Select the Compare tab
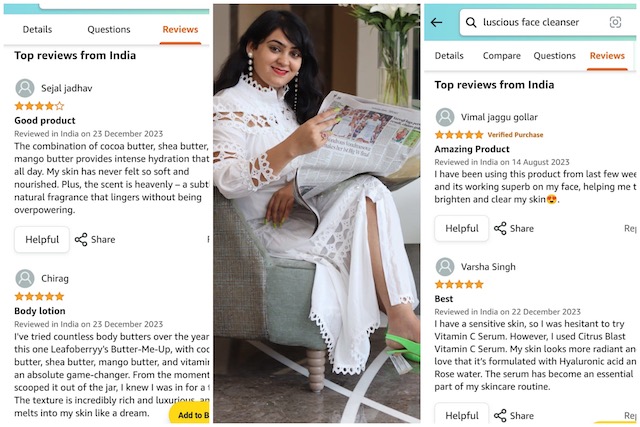Screen dimensions: 640x427 [501, 56]
